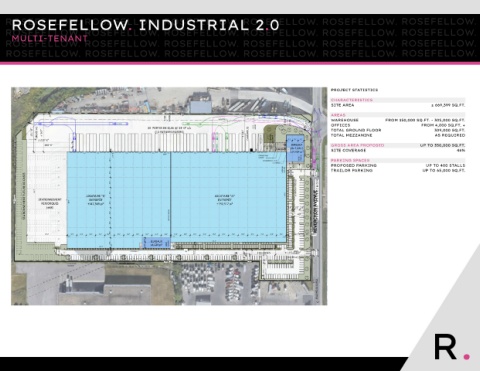The image size is (480, 371).
Task: Select the left warehouse block
Action: tap(119, 200)
